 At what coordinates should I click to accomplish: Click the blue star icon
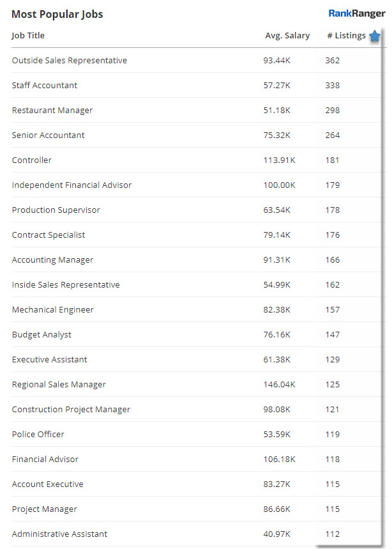(375, 36)
